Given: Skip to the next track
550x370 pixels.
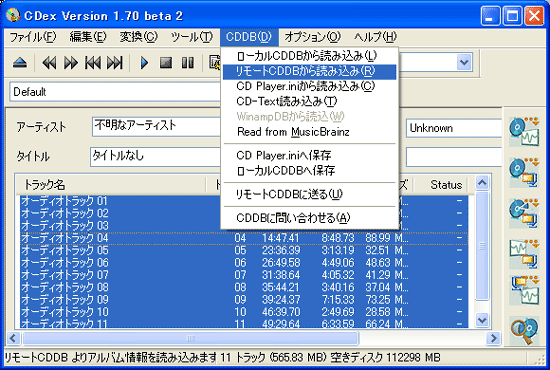Looking at the screenshot, I should (x=115, y=63).
